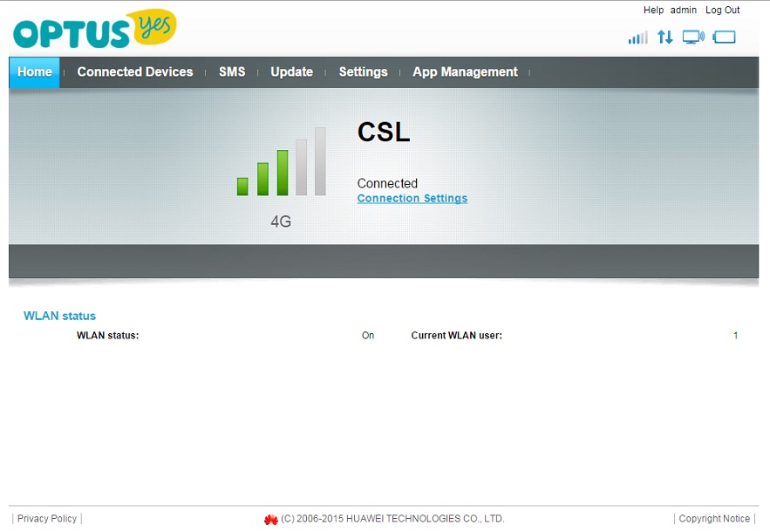Go to the SMS tab
770x532 pixels.
232,72
